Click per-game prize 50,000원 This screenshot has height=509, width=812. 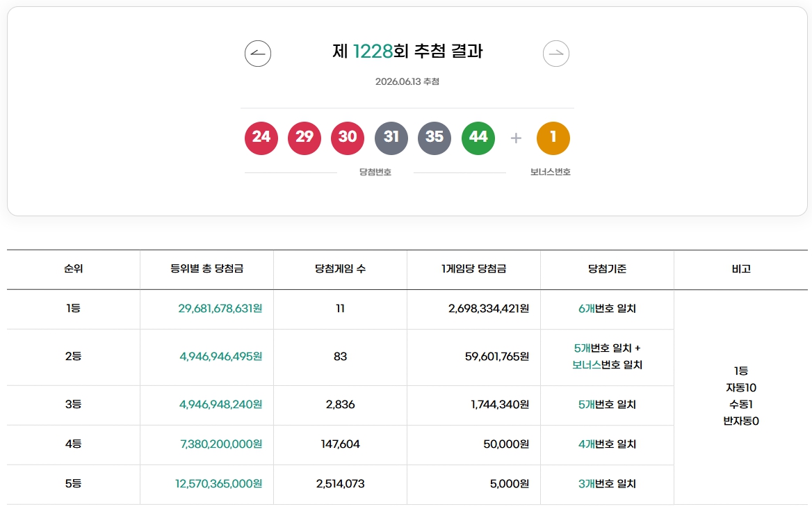(507, 444)
